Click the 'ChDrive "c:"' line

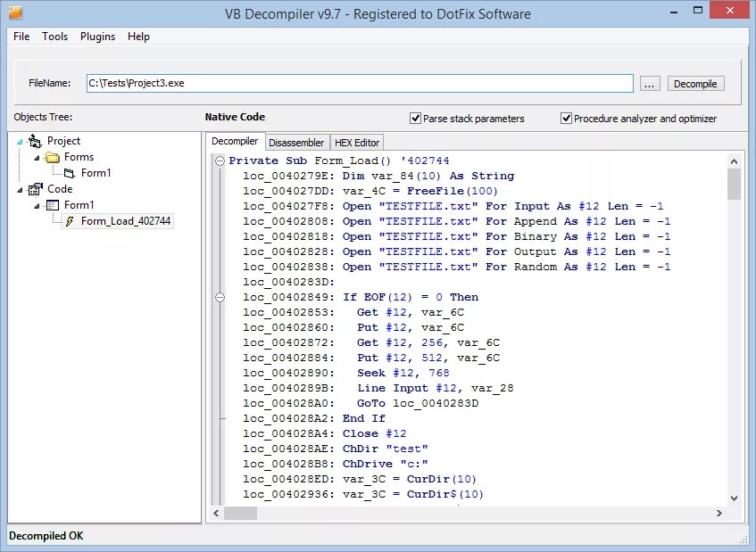pyautogui.click(x=336, y=464)
